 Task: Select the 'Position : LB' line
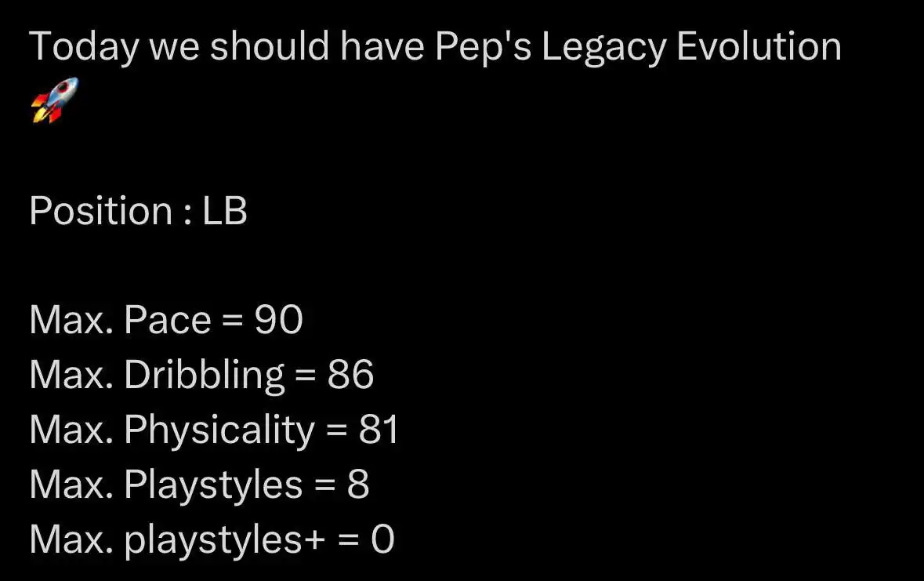click(x=138, y=211)
